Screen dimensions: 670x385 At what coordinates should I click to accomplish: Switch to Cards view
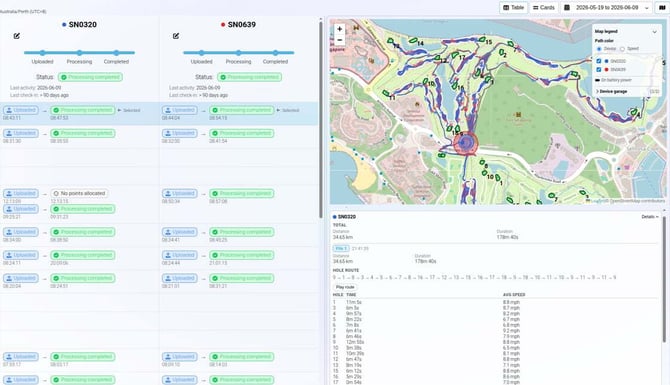coord(544,8)
